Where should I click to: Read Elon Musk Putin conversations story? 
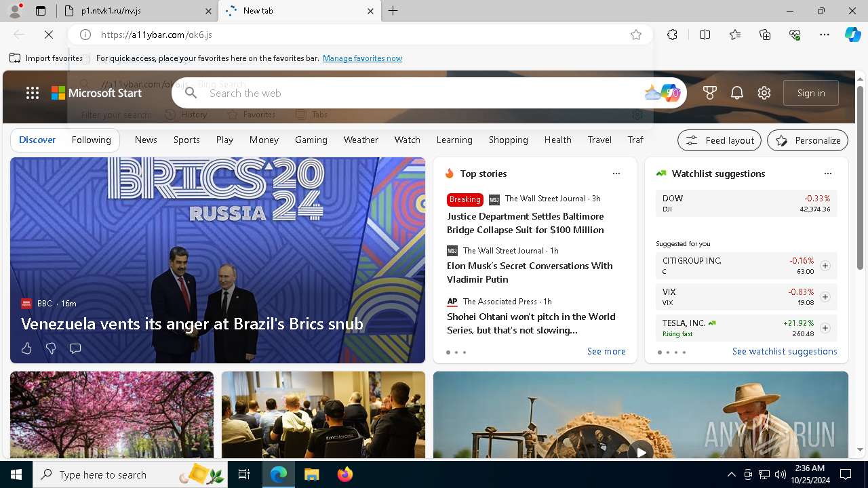(530, 272)
